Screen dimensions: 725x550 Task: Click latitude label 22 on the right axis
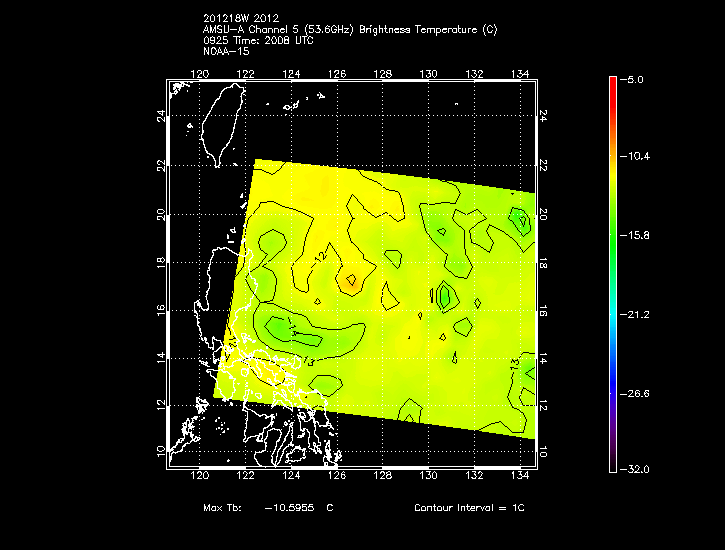[x=543, y=165]
